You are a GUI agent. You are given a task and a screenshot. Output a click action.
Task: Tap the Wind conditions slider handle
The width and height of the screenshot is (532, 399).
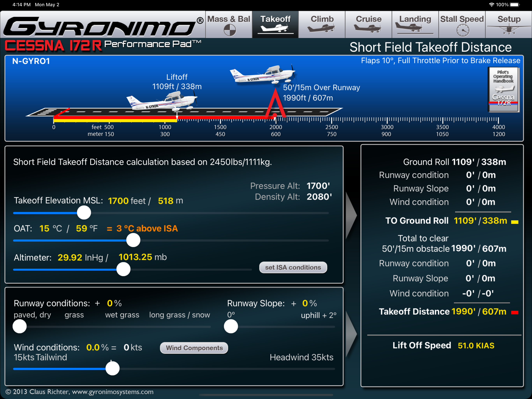[x=113, y=368]
